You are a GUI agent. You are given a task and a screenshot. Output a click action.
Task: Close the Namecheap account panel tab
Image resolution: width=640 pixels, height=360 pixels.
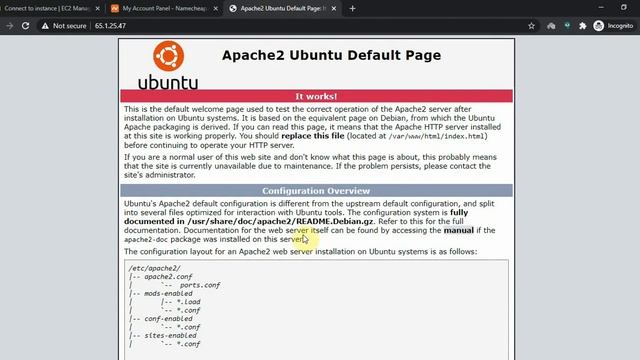216,8
